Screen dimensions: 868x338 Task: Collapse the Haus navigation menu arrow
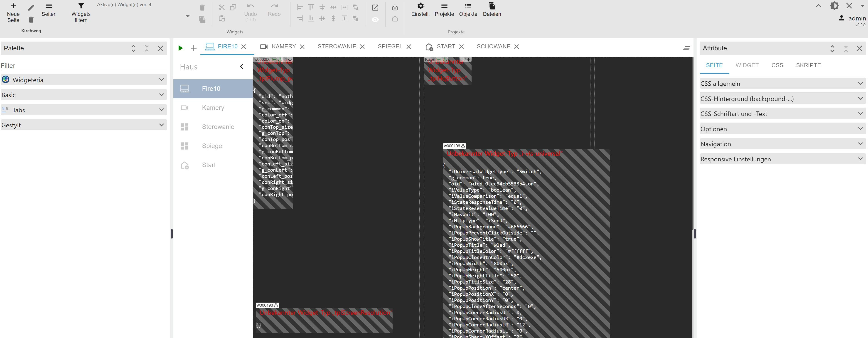click(242, 66)
